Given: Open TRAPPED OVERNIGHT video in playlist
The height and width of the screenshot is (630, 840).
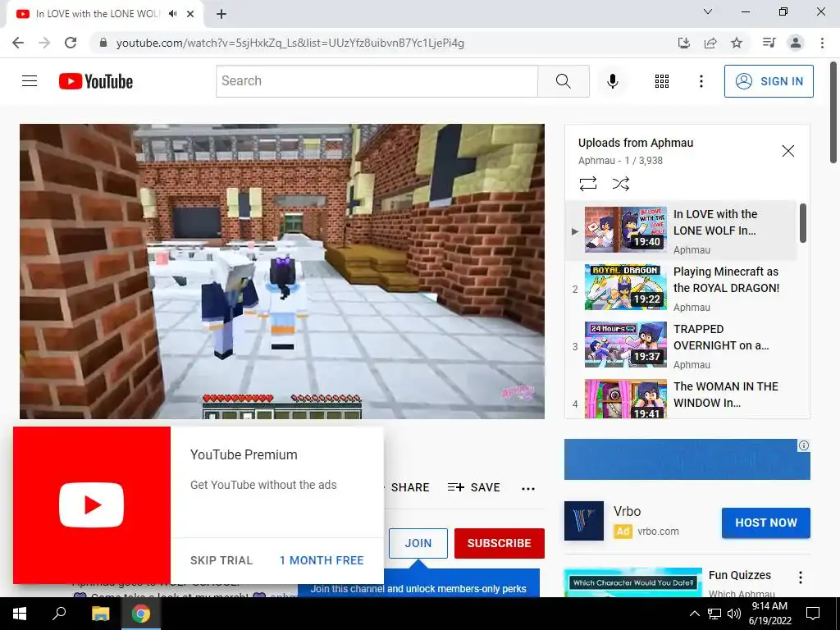Looking at the screenshot, I should [x=682, y=345].
